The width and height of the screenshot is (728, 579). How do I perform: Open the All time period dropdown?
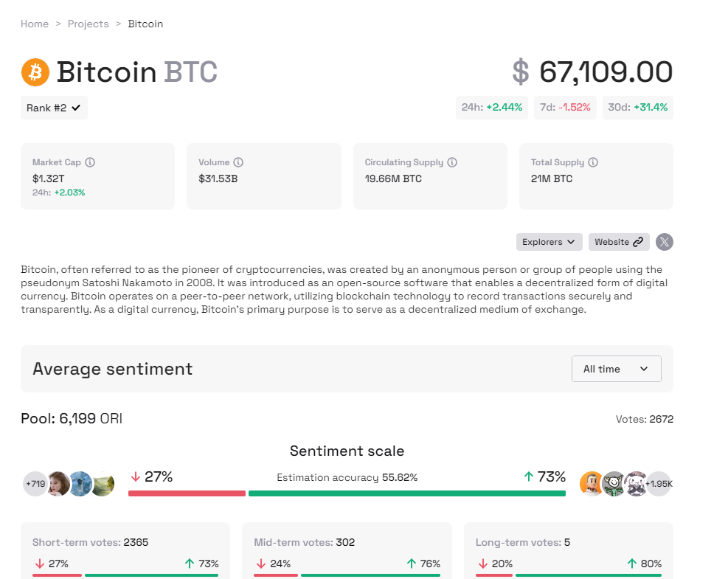pos(616,369)
